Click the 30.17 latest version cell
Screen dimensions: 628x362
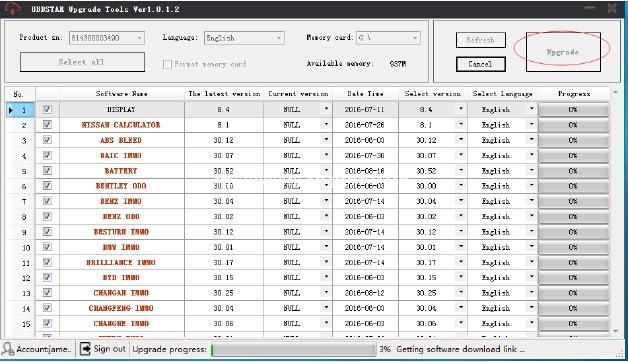point(223,263)
